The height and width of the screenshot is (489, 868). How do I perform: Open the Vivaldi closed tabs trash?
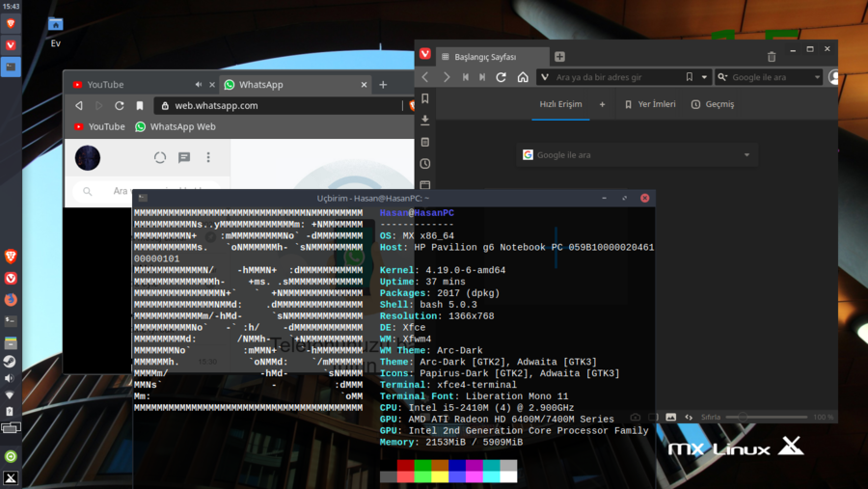pyautogui.click(x=772, y=57)
